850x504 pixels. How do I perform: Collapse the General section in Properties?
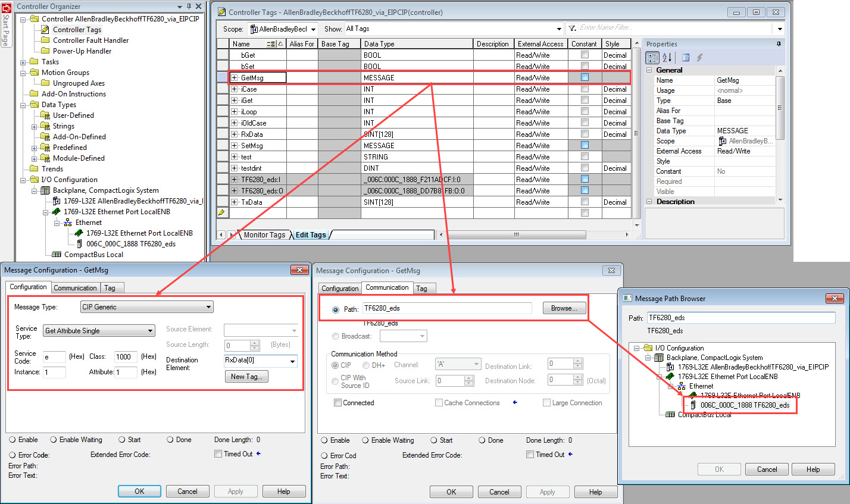(x=649, y=70)
